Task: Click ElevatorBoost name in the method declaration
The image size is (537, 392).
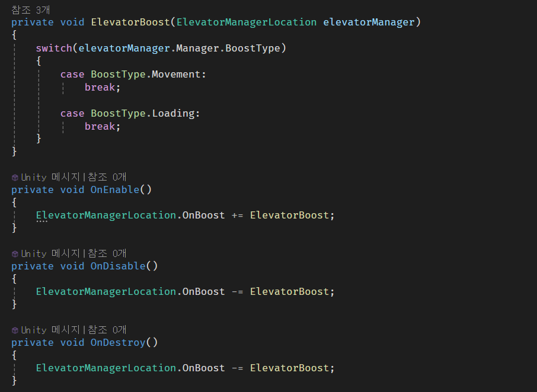Action: (130, 23)
